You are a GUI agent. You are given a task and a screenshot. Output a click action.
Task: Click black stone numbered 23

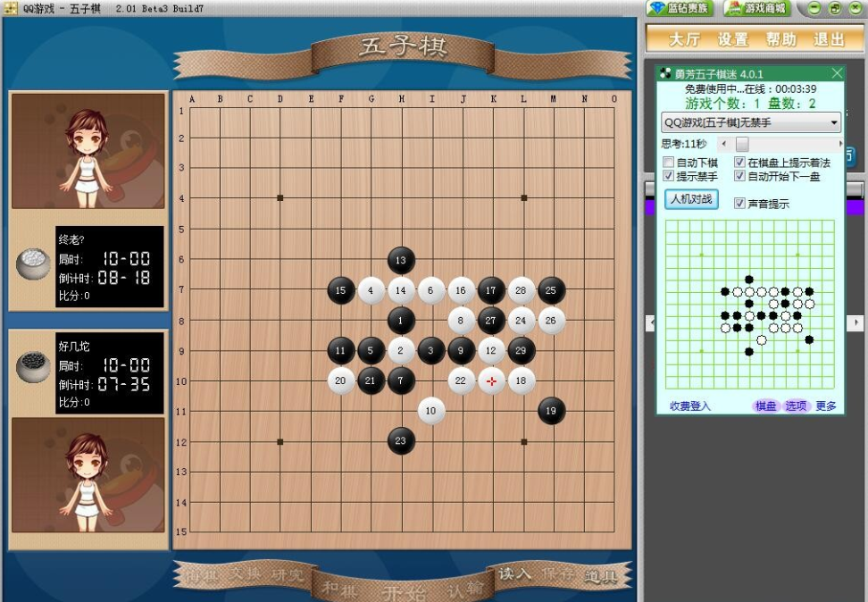(401, 441)
